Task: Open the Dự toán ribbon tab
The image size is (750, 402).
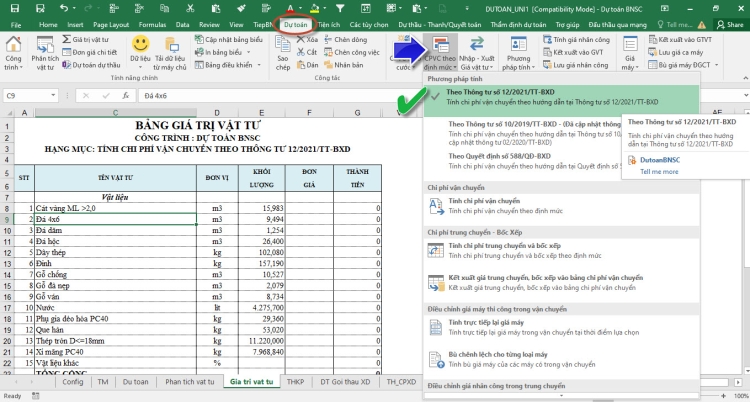Action: [x=295, y=25]
